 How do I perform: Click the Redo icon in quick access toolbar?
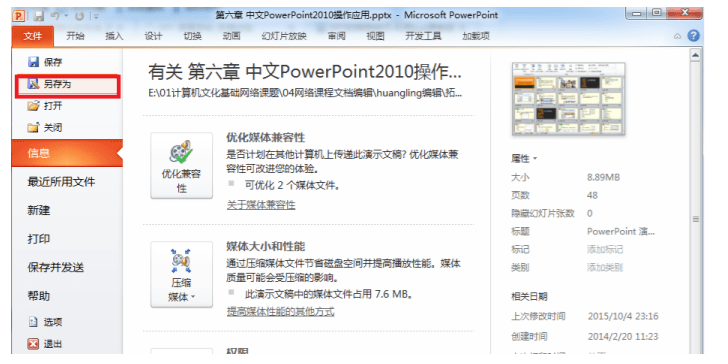pyautogui.click(x=79, y=16)
